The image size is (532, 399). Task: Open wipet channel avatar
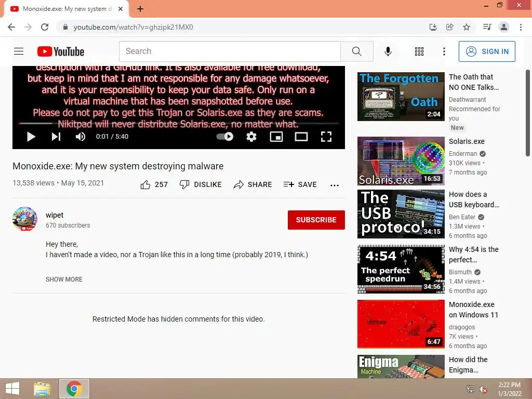pos(25,219)
